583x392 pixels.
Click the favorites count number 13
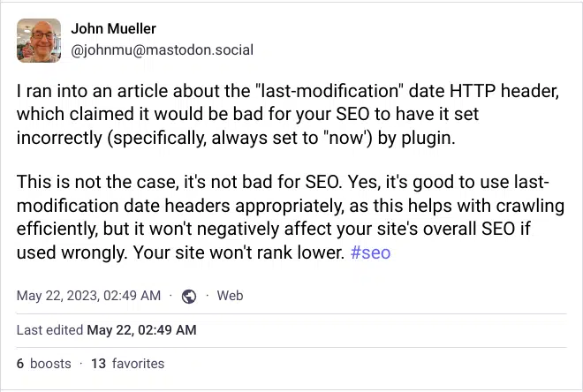click(x=99, y=364)
